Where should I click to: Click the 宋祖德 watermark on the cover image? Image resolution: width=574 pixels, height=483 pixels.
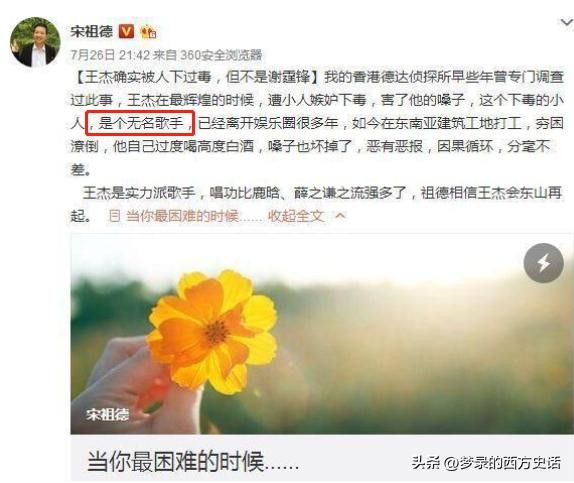[107, 415]
